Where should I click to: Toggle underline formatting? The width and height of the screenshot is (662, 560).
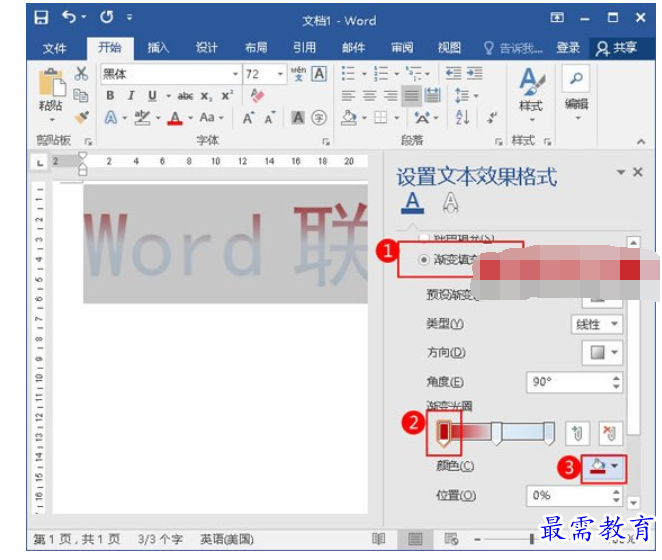[152, 96]
